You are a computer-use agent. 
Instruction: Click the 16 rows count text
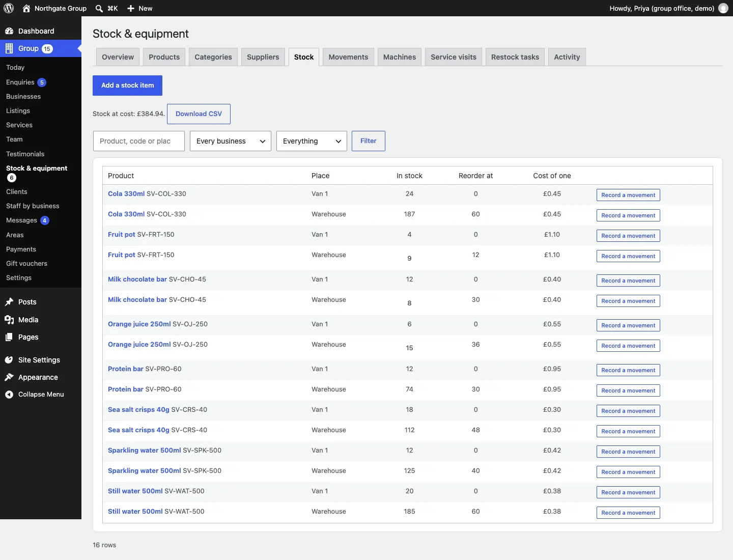point(104,545)
